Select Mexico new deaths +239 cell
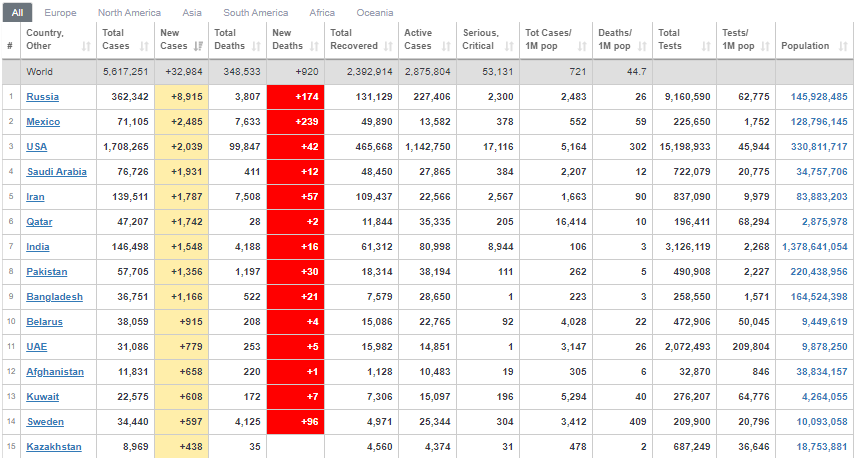Viewport: 854px width, 458px height. (x=295, y=122)
